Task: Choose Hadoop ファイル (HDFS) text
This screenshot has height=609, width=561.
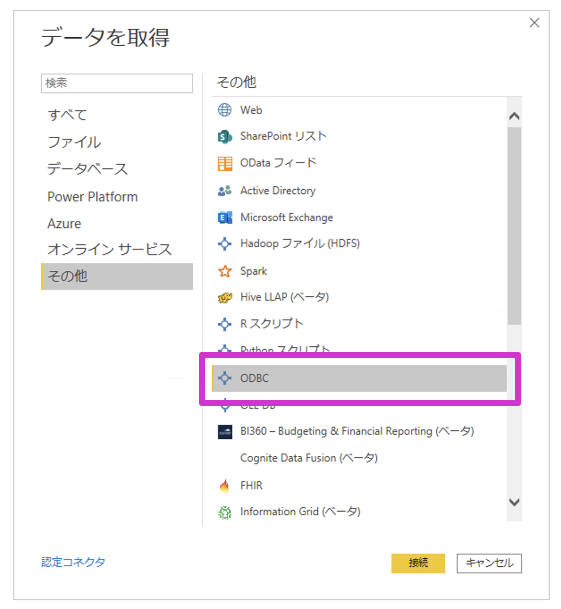Action: tap(300, 244)
